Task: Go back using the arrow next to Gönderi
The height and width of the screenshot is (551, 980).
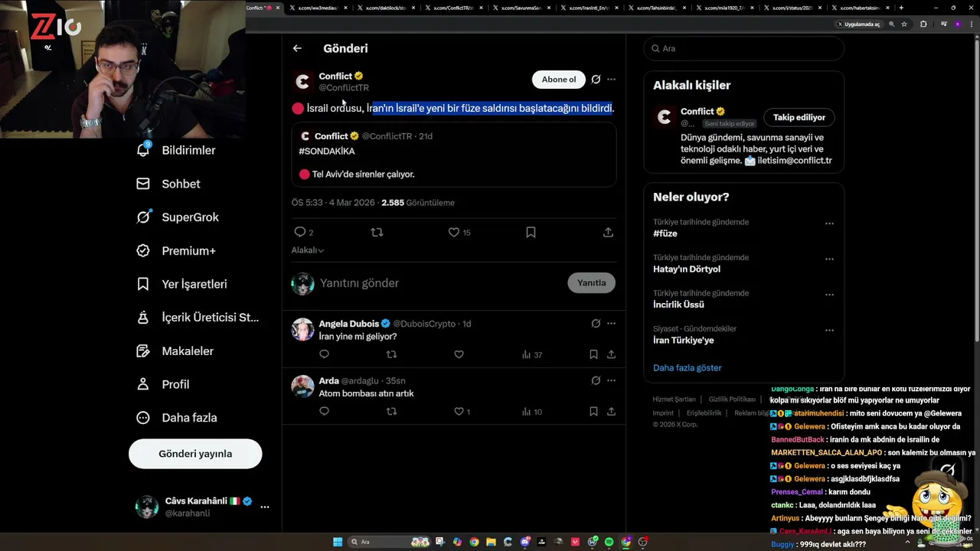Action: click(x=297, y=48)
